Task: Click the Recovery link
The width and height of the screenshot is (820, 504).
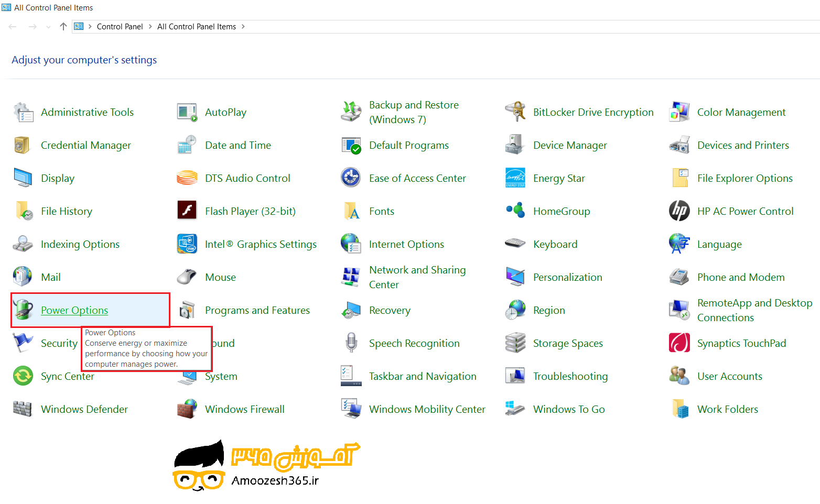Action: click(390, 310)
